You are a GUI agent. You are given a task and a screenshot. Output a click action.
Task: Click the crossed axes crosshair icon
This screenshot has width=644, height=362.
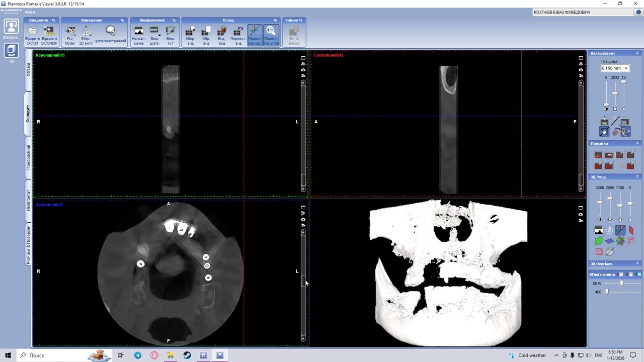(615, 121)
